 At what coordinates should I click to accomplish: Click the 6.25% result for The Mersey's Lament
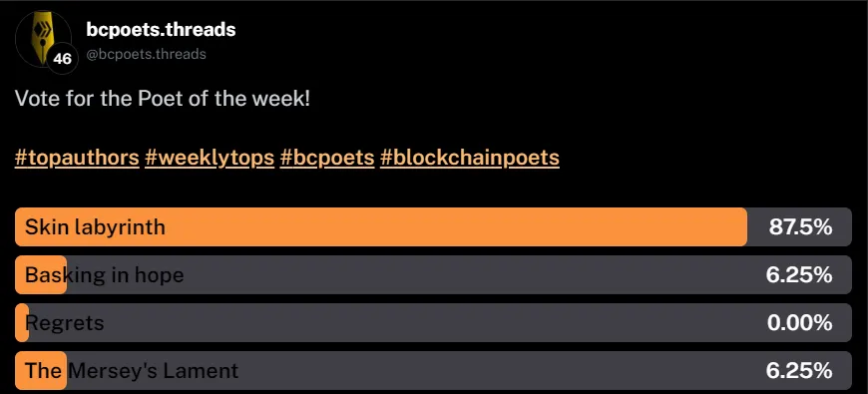(799, 371)
